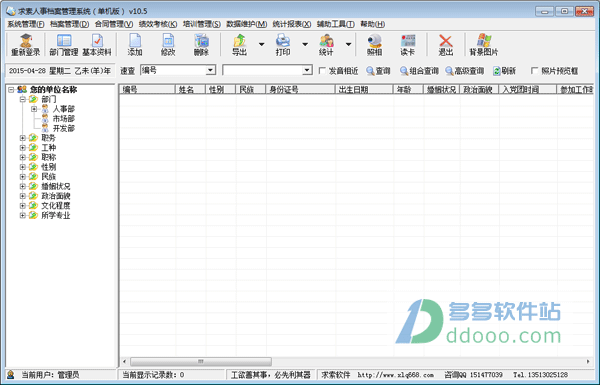Click the 打印 printer icon
Image resolution: width=600 pixels, height=385 pixels.
[x=283, y=45]
